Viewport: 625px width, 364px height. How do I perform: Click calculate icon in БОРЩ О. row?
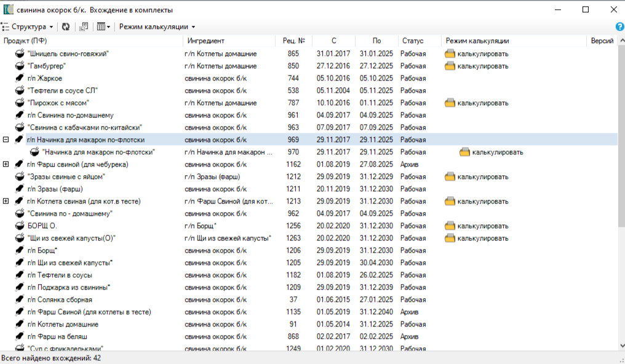[450, 226]
